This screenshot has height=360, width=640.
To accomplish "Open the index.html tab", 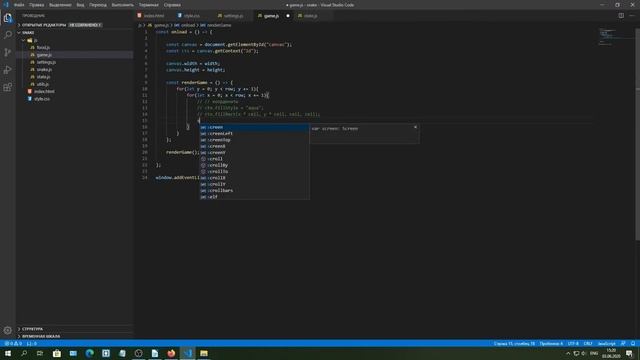I will (x=154, y=16).
